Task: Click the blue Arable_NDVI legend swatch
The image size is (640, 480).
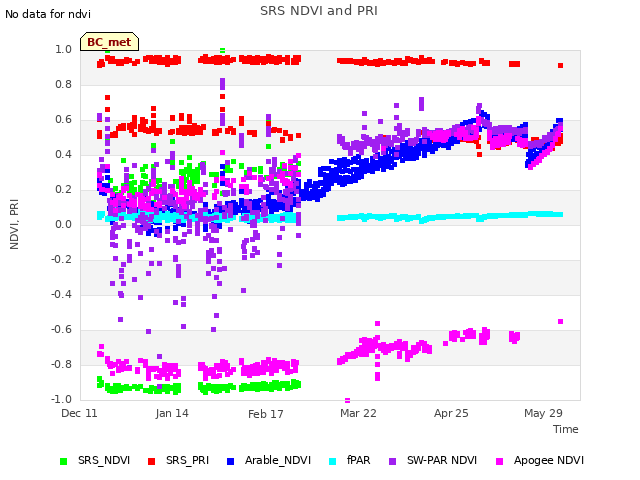Action: (230, 461)
